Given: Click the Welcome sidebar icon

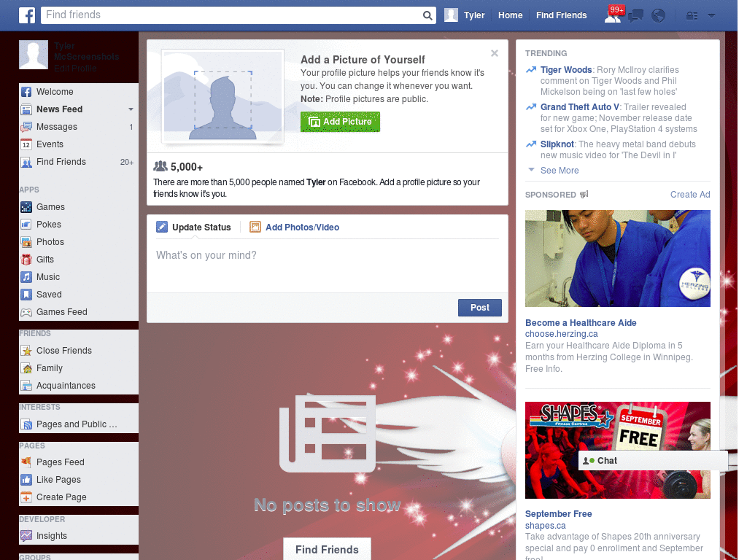Looking at the screenshot, I should click(26, 92).
